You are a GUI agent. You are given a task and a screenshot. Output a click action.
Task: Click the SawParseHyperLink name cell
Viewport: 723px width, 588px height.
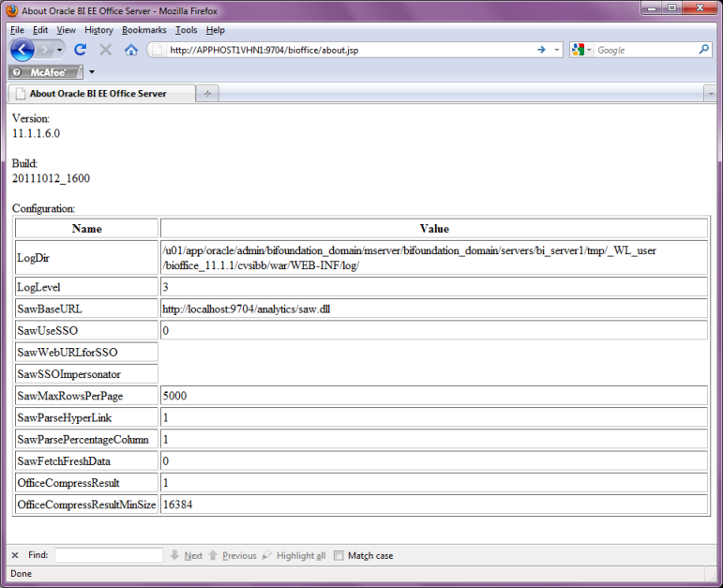pos(86,417)
